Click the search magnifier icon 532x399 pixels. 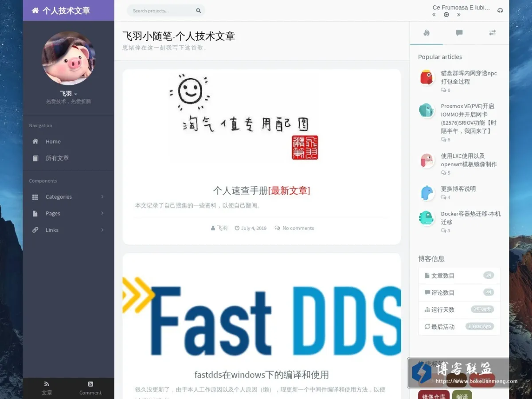coord(198,11)
